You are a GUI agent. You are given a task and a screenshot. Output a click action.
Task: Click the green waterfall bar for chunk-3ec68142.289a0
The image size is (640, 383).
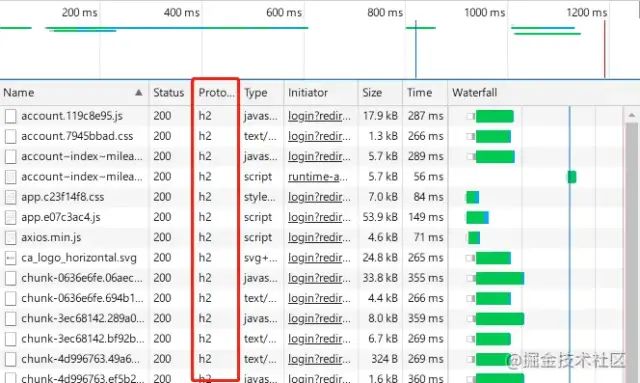click(500, 318)
